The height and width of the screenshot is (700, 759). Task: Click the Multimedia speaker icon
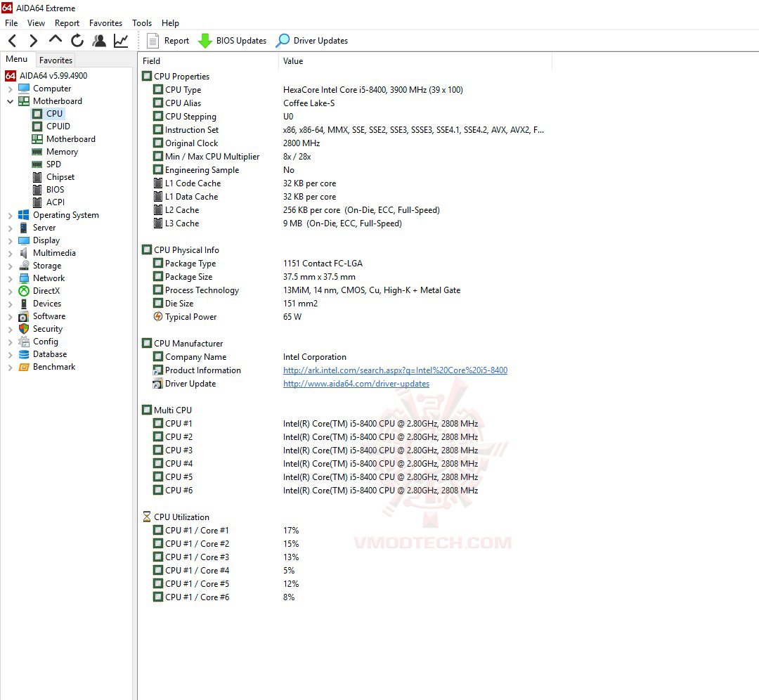click(x=24, y=253)
